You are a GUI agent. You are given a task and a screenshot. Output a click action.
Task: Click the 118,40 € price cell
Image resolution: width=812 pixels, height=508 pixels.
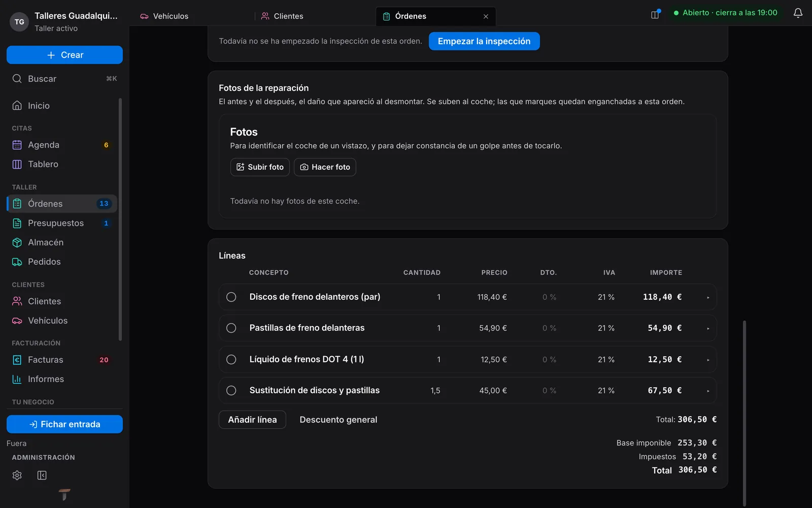(x=492, y=297)
